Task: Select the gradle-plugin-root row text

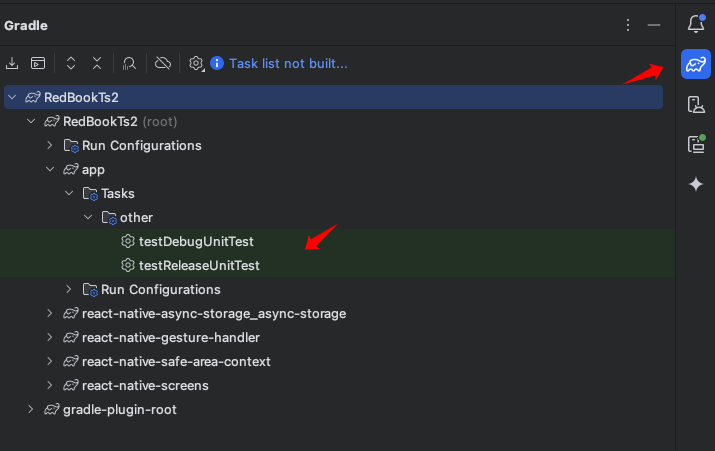Action: pyautogui.click(x=119, y=409)
